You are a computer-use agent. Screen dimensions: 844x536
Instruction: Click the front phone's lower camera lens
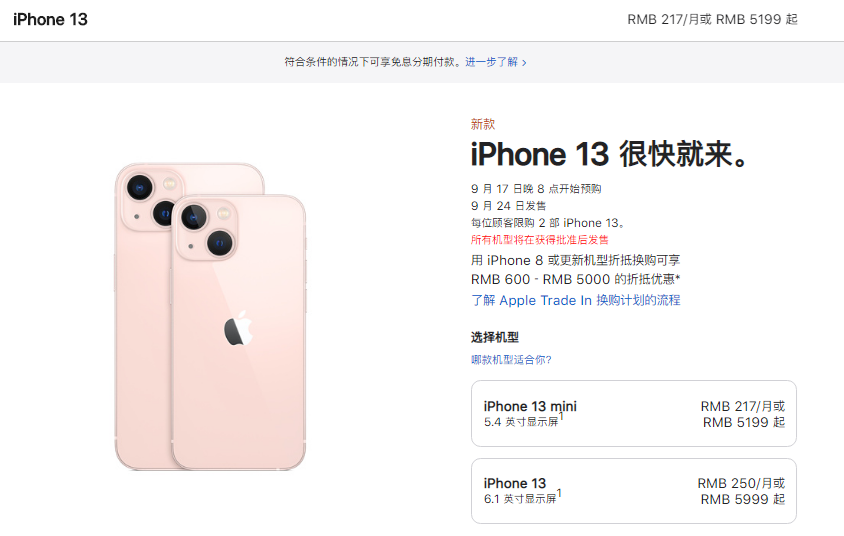click(x=220, y=243)
